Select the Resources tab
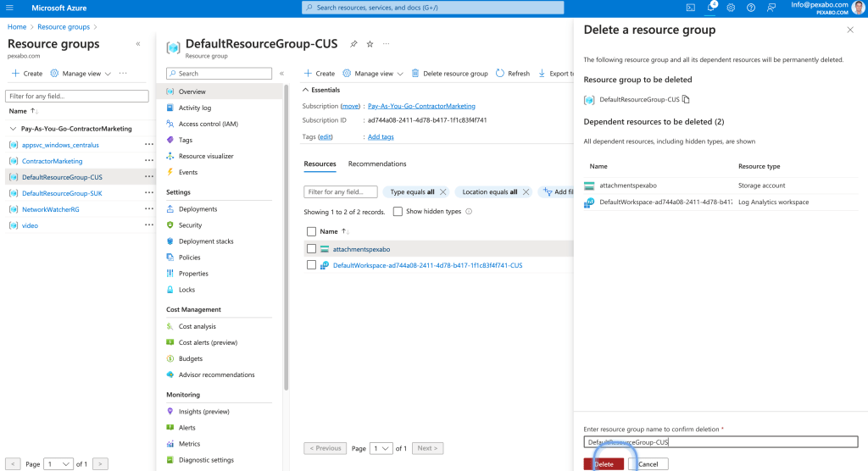This screenshot has height=471, width=868. (x=320, y=163)
